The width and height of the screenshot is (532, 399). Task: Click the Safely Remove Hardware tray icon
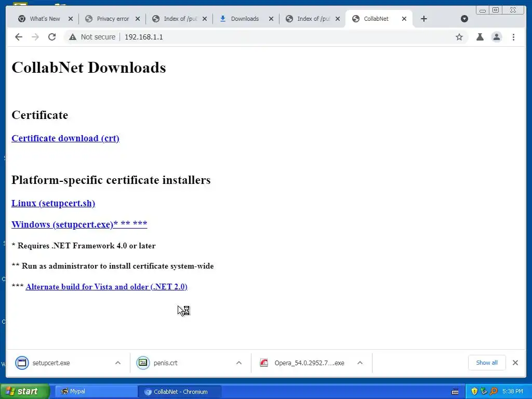click(484, 391)
